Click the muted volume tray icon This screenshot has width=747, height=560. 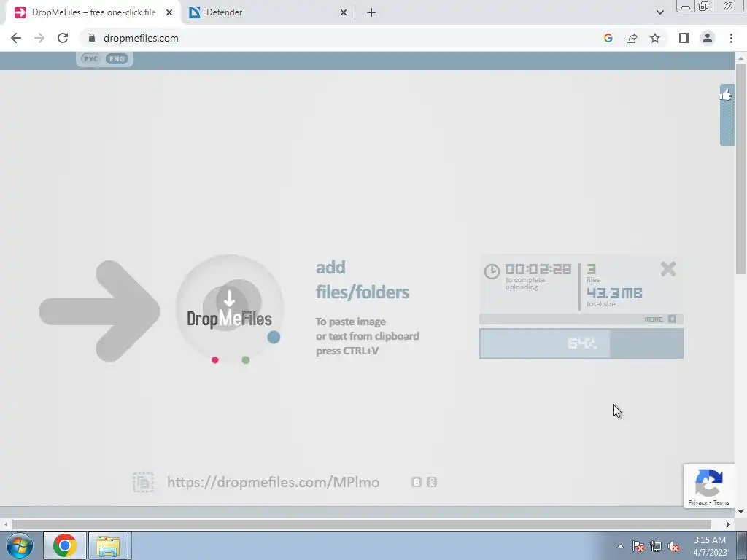[x=673, y=546]
